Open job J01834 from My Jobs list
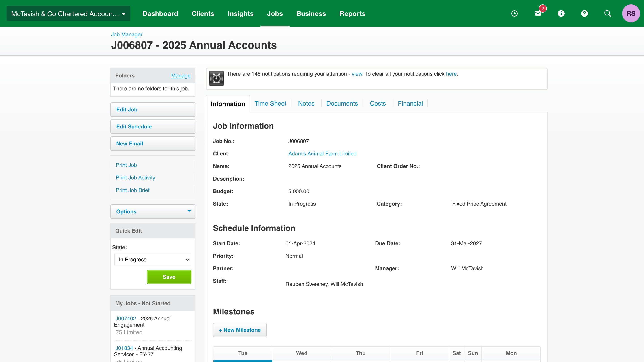 click(124, 348)
